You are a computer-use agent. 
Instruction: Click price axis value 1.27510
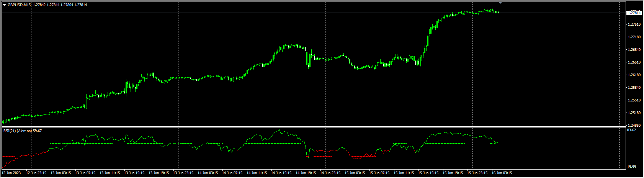pyautogui.click(x=634, y=24)
